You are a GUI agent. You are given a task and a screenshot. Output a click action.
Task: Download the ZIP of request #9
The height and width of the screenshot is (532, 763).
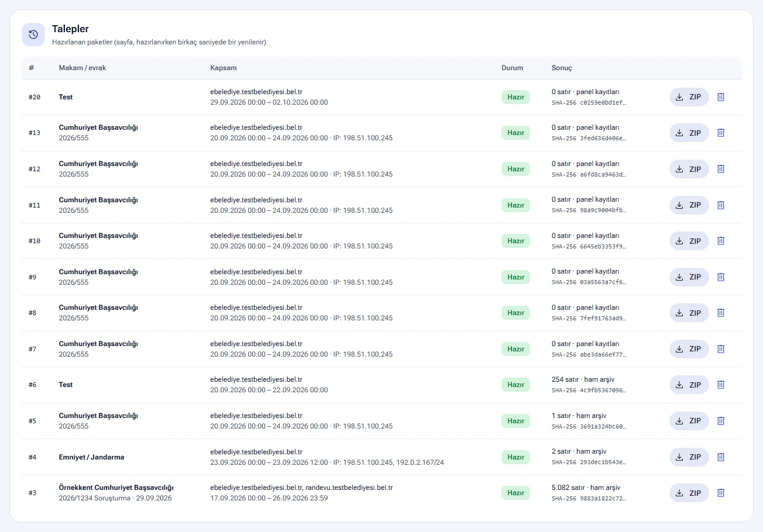(689, 277)
